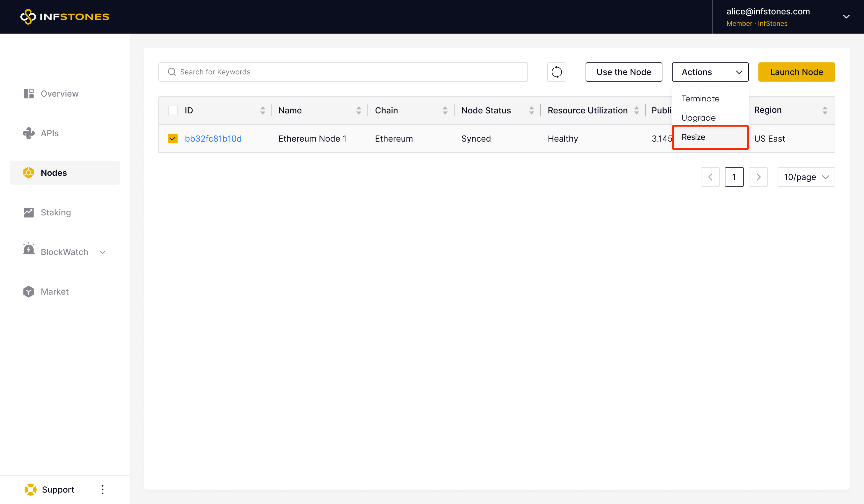Open the Overview sidebar icon
The height and width of the screenshot is (504, 864).
click(x=29, y=94)
